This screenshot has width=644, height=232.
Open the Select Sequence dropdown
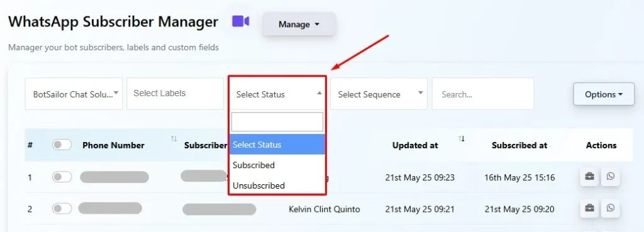tap(379, 94)
